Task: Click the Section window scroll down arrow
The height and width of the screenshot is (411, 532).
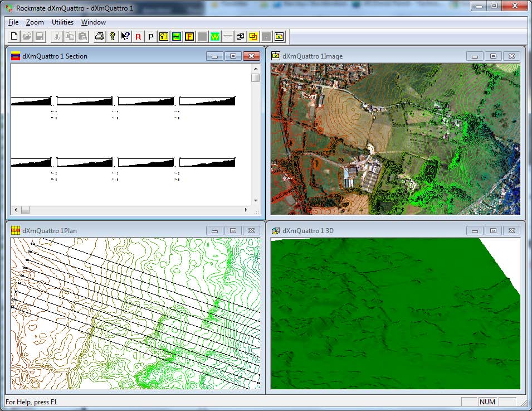Action: point(255,200)
